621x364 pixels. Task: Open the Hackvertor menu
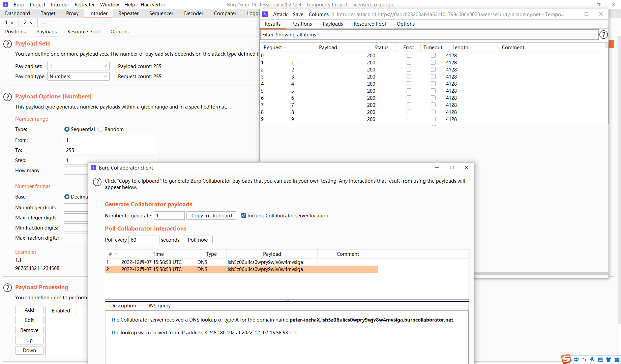153,5
